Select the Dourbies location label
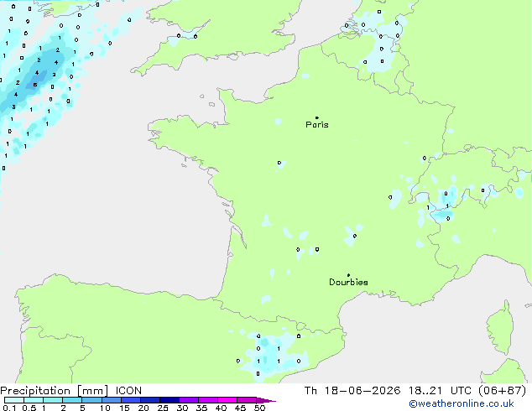Viewport: 532px width, 411px height. coord(348,282)
